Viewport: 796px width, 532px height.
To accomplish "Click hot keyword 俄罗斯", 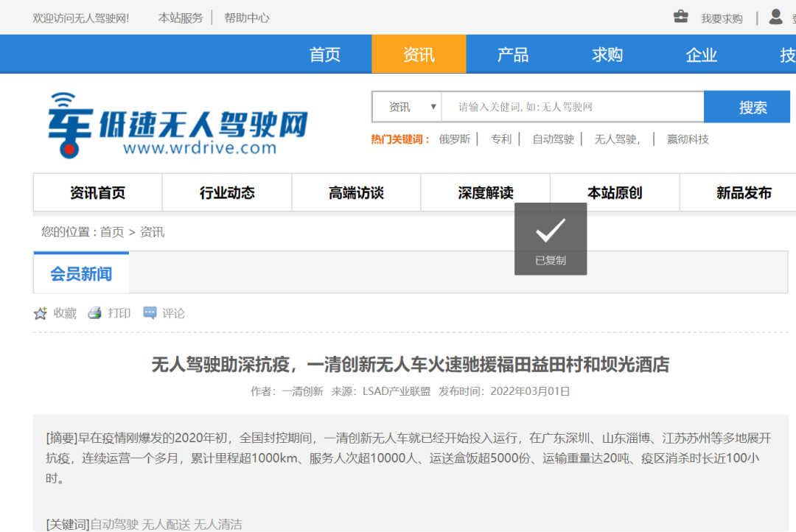I will point(454,139).
